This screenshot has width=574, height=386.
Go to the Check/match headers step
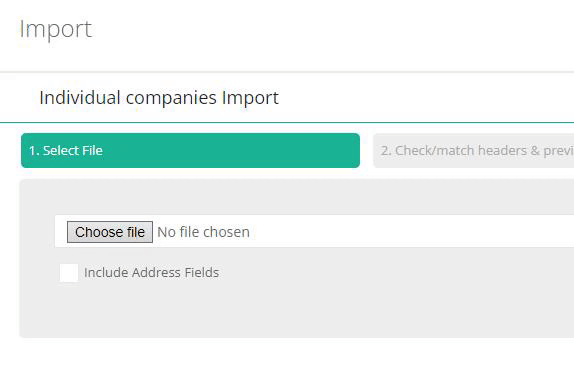click(474, 151)
